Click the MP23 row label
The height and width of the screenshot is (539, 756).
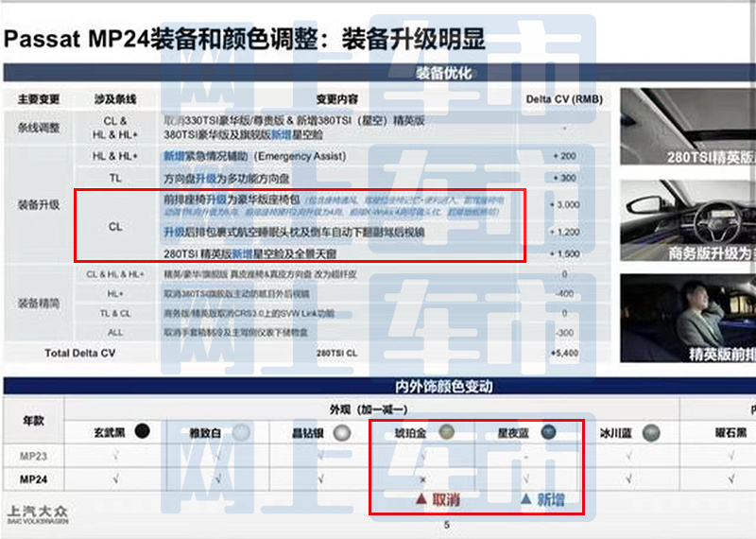pos(33,456)
